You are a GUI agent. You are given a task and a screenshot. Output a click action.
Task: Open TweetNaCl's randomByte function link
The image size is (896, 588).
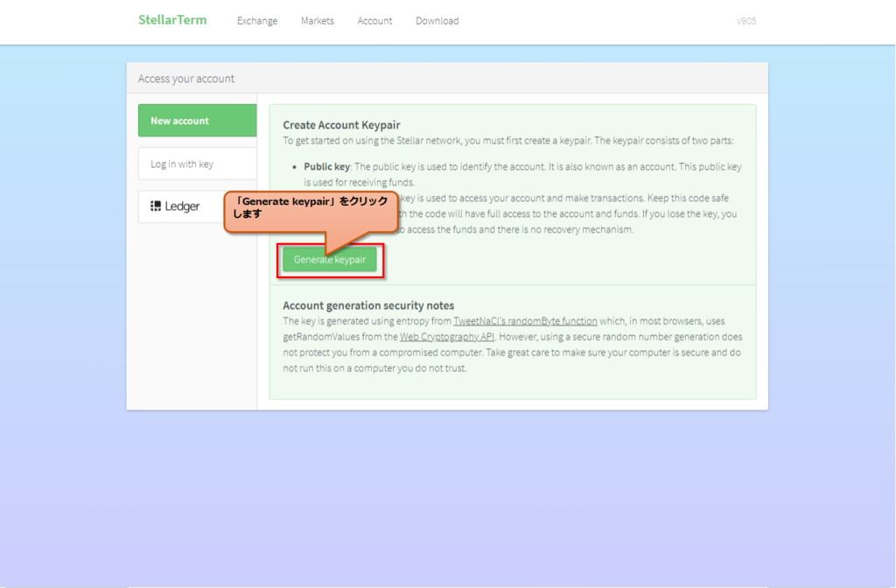(x=525, y=321)
